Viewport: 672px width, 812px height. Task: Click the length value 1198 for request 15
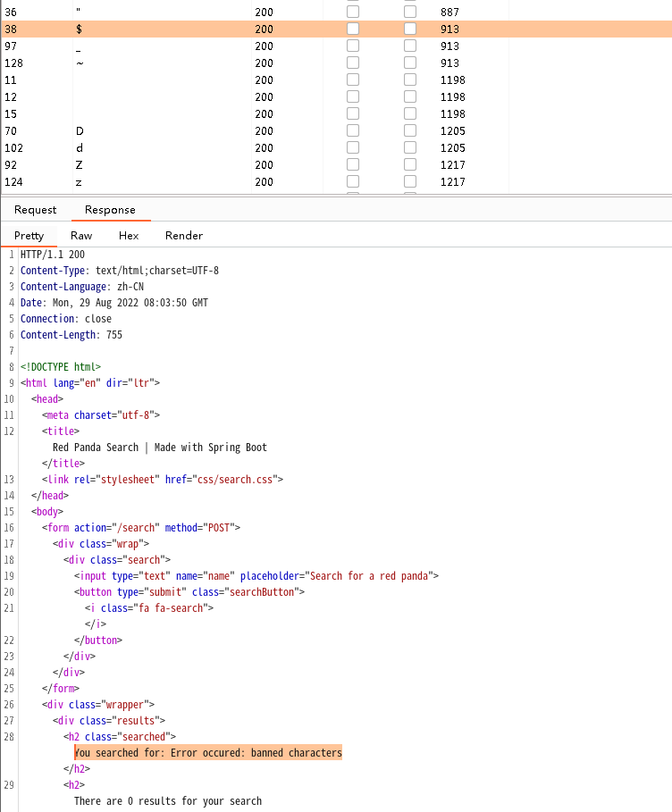tap(452, 114)
